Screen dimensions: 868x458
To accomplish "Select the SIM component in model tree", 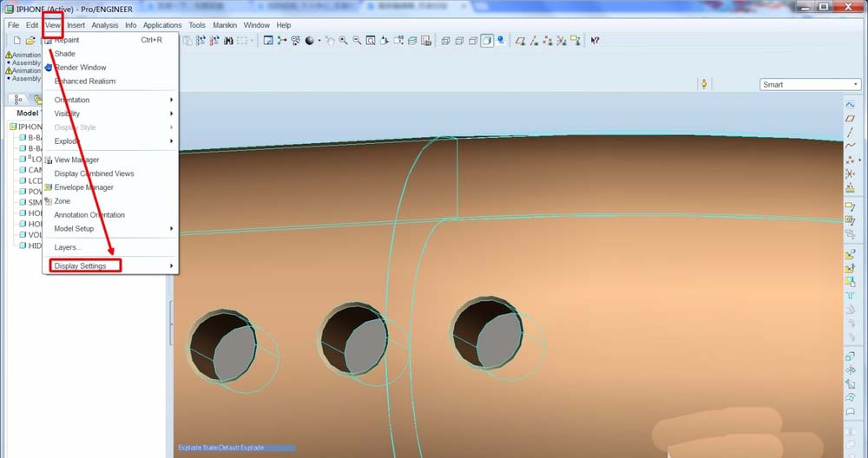I will click(x=31, y=202).
